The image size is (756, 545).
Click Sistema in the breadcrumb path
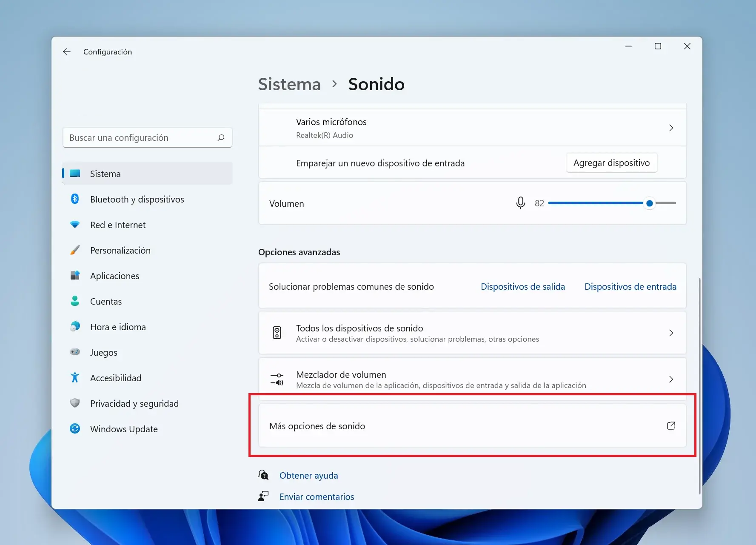(289, 84)
